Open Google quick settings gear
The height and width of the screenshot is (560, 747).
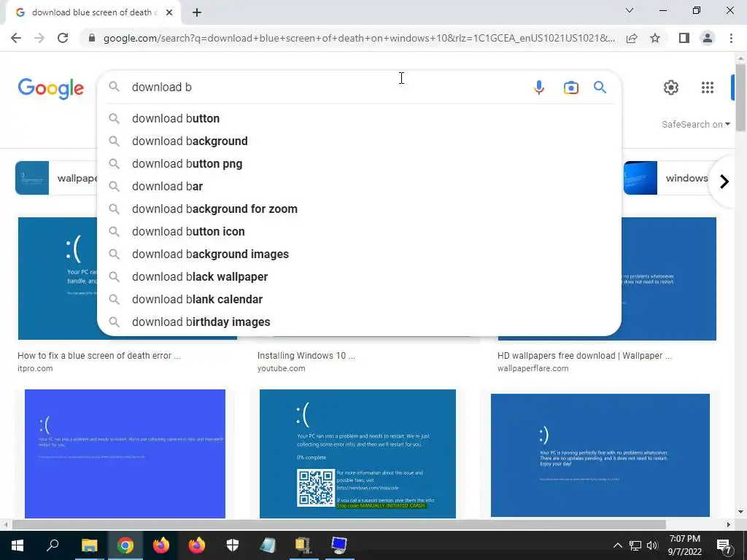[671, 87]
